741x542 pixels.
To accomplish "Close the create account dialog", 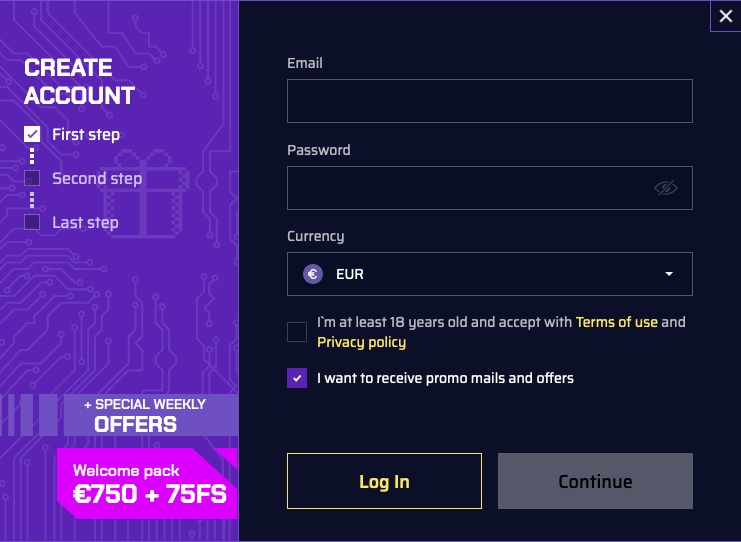I will click(726, 15).
